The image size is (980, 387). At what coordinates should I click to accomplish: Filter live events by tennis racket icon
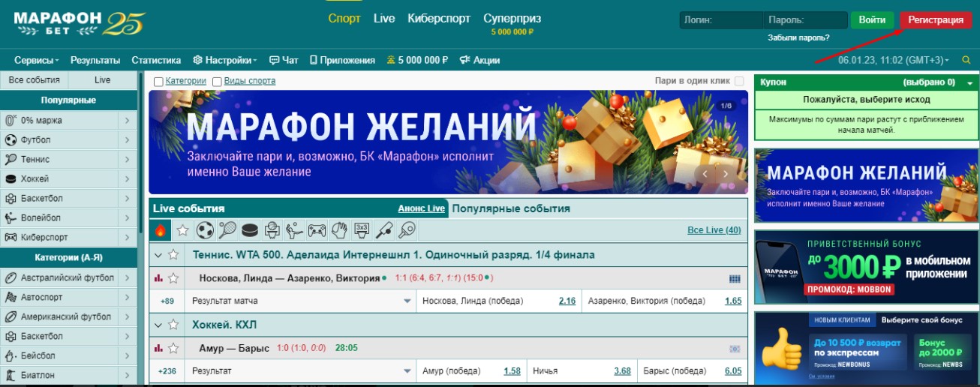click(x=228, y=229)
